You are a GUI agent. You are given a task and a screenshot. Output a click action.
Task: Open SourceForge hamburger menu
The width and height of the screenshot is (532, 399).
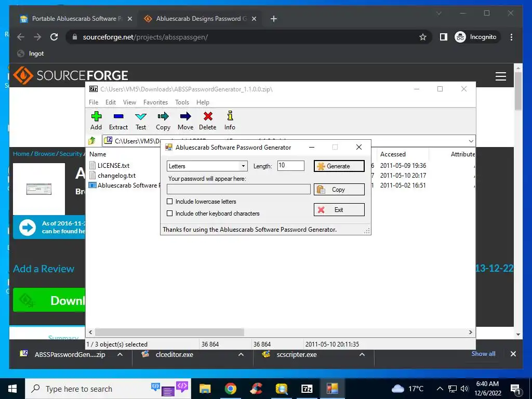[501, 76]
